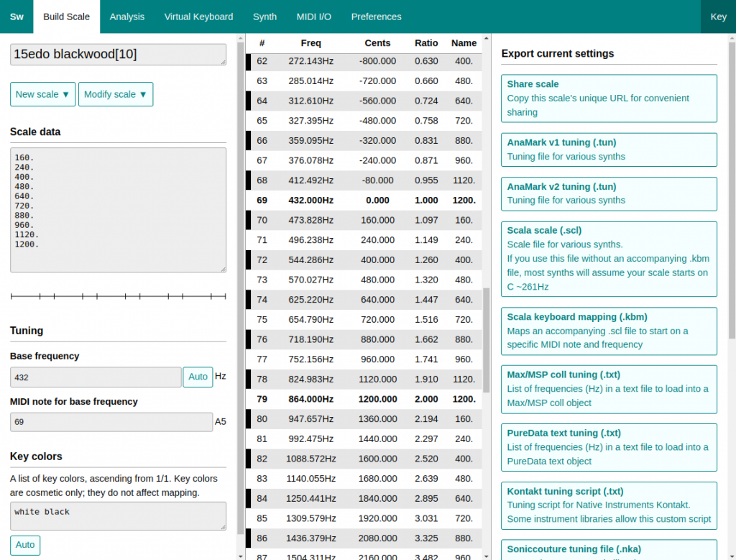Export Max/MSP coll tuning (.txt)
The height and width of the screenshot is (560, 736).
point(609,389)
